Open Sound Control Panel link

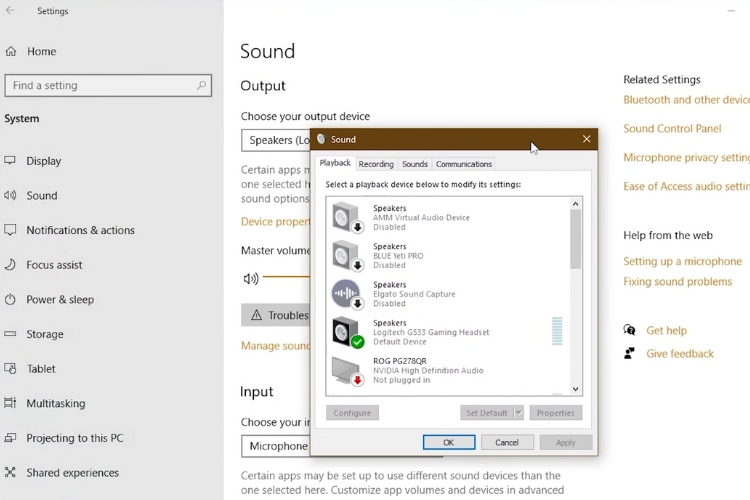click(672, 128)
